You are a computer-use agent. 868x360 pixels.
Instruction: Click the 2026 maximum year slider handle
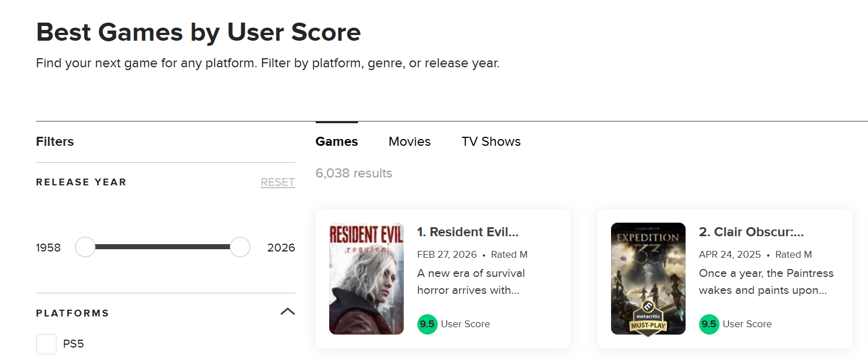coord(240,247)
